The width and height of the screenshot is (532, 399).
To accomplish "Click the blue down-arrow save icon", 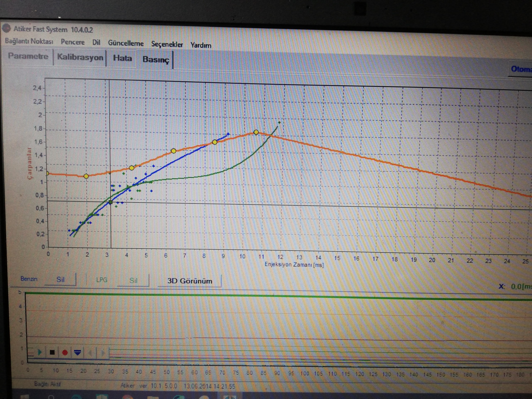I will [78, 353].
